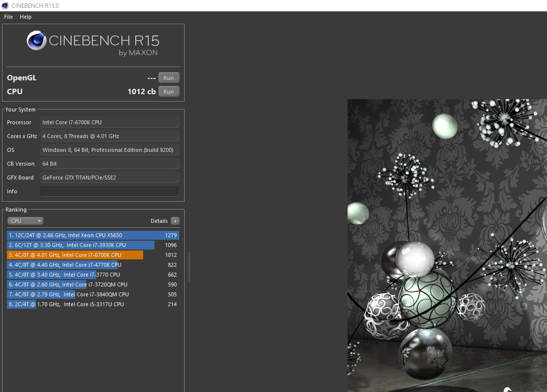547x392 pixels.
Task: Click the OpenGL score dashes
Action: click(152, 78)
